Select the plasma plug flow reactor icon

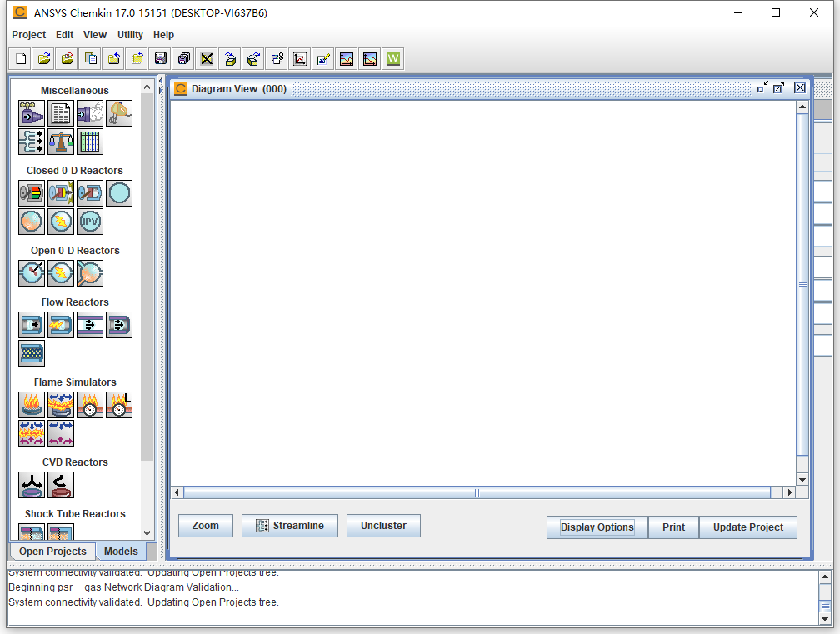click(x=61, y=325)
